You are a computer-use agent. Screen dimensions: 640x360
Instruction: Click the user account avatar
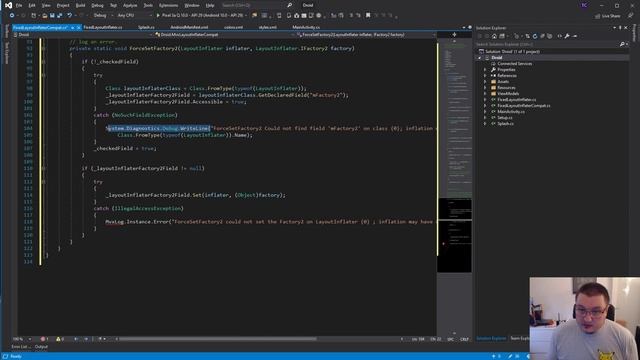pos(584,5)
